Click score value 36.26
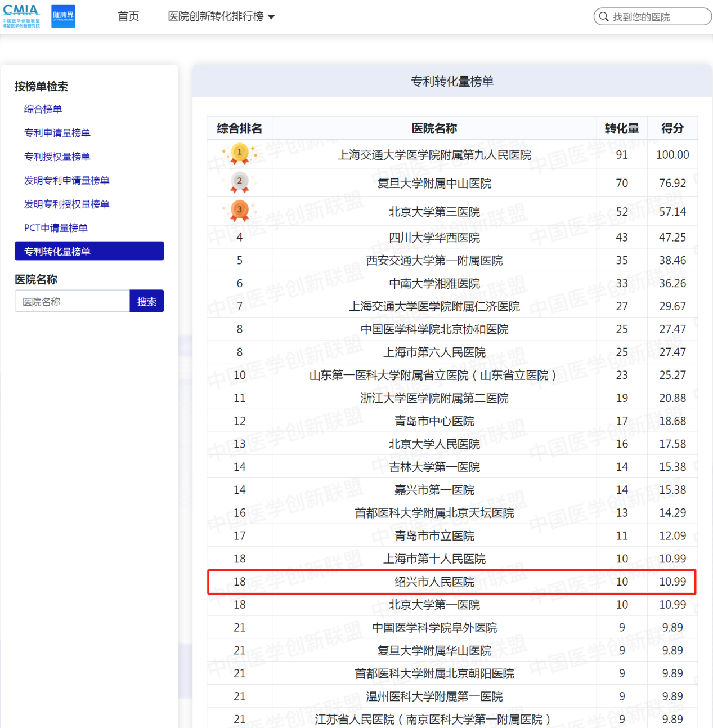This screenshot has height=728, width=713. pyautogui.click(x=672, y=283)
